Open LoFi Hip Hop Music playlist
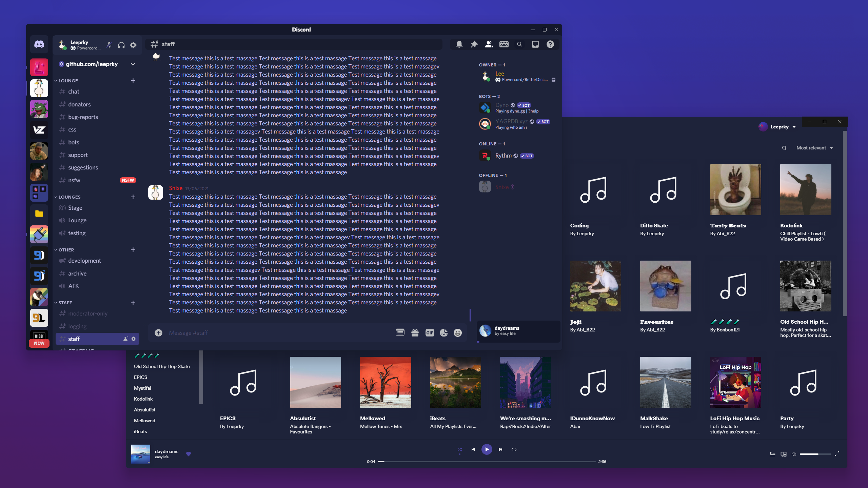Screen dimensions: 868x488 [x=735, y=382]
